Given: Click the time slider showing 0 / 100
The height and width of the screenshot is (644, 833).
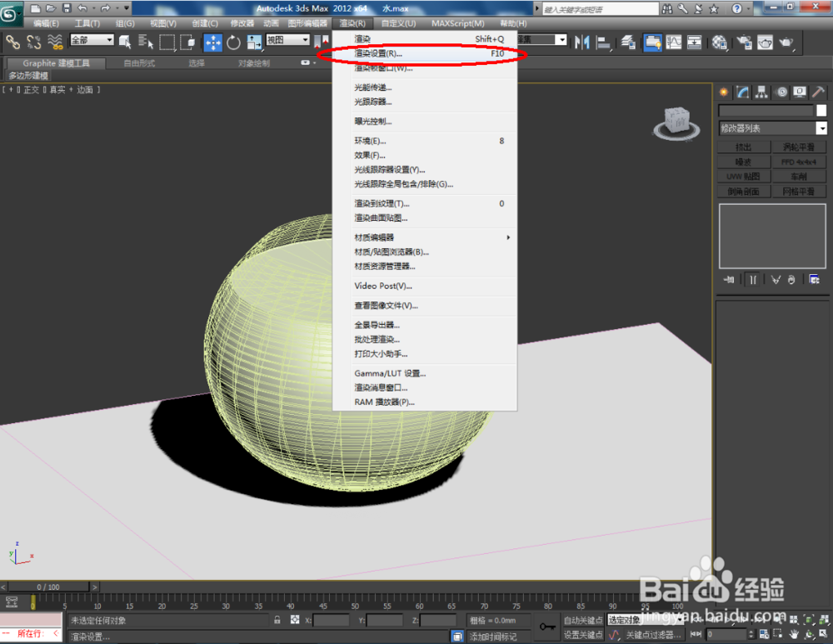Looking at the screenshot, I should coord(48,587).
